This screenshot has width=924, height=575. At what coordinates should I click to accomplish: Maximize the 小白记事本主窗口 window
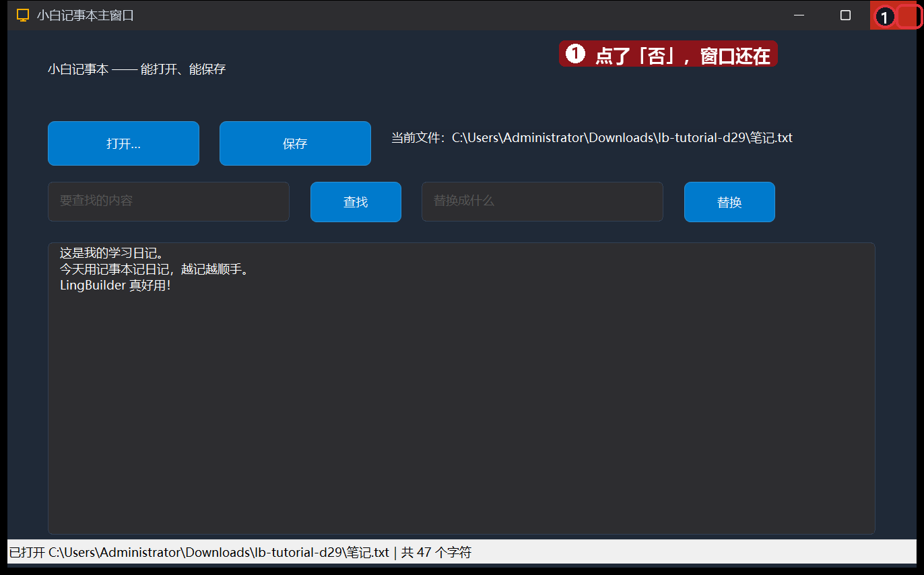pos(846,15)
